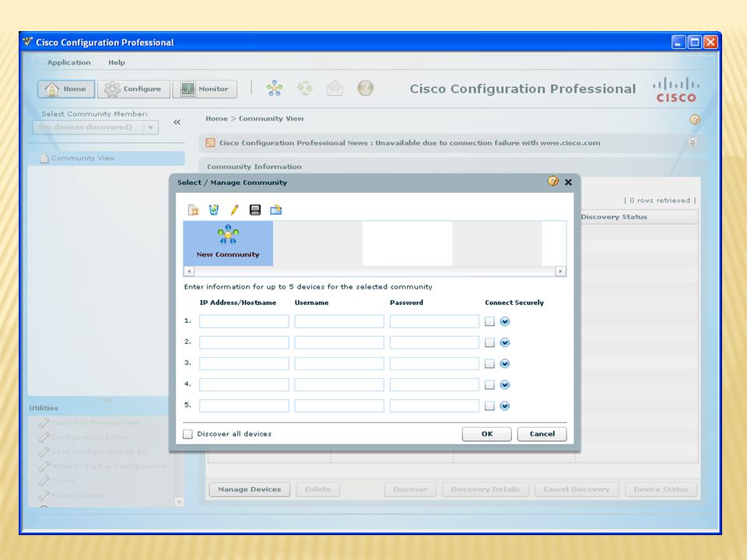This screenshot has width=747, height=560.
Task: Click the IP Address/Hostname field for device 2
Action: point(244,342)
